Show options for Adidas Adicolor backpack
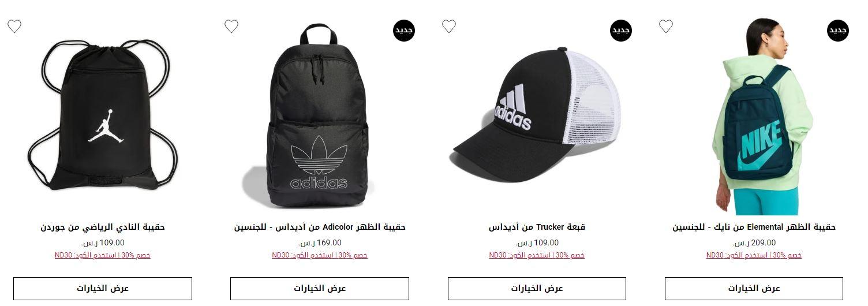 point(320,288)
